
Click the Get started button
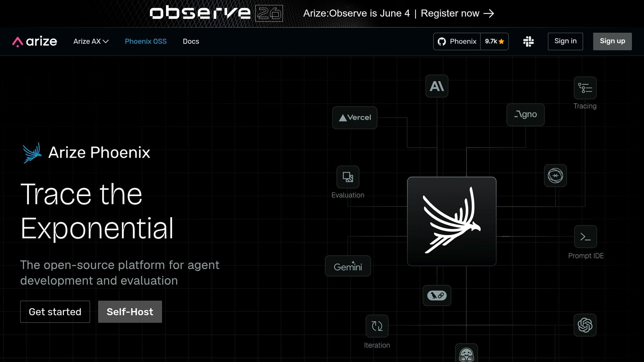tap(55, 312)
